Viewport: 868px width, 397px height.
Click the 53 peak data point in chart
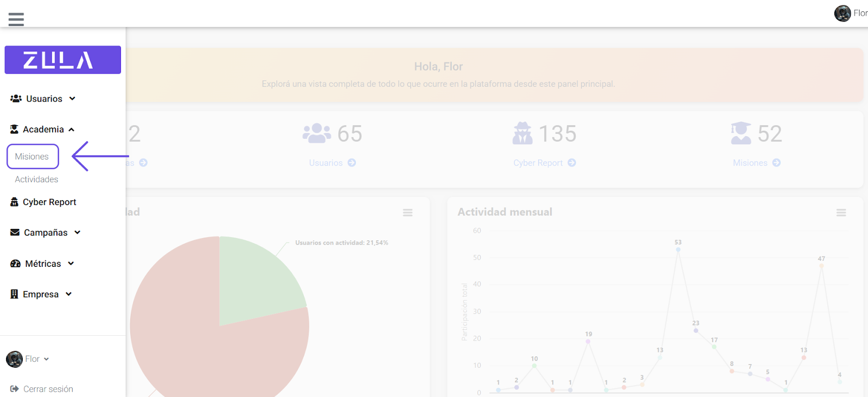678,249
